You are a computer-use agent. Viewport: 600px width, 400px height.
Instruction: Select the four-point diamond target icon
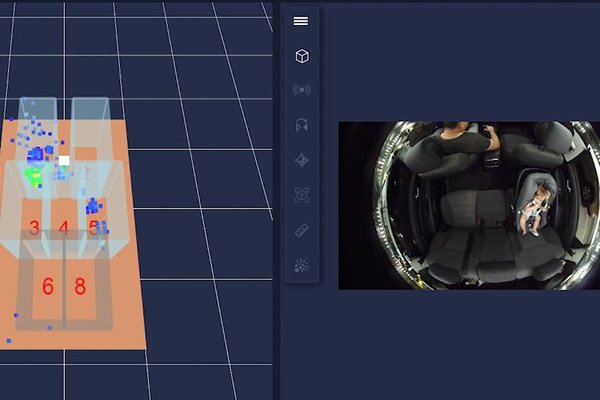tap(301, 160)
